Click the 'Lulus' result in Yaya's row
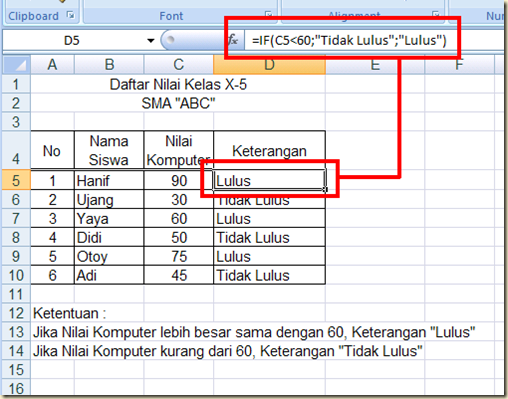The image size is (508, 399). pos(269,219)
